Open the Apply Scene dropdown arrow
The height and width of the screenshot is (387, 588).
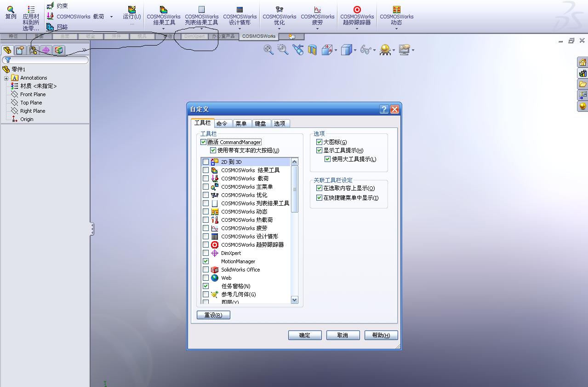point(394,50)
